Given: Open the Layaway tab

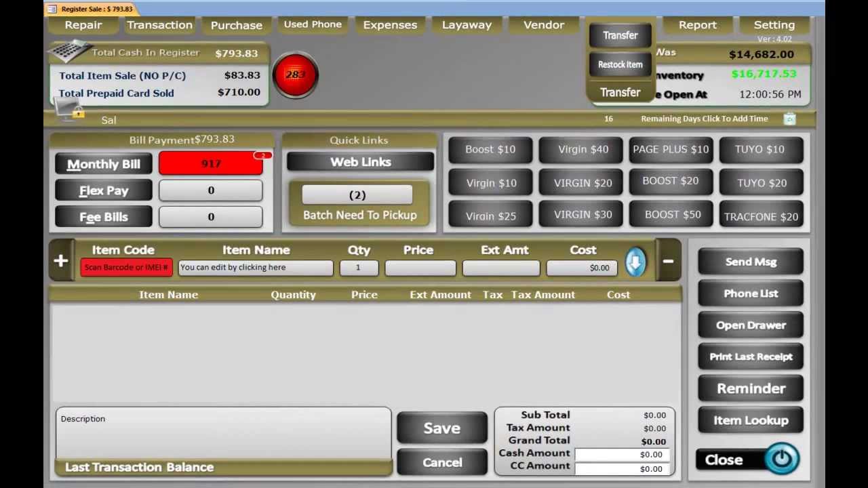Looking at the screenshot, I should tap(467, 25).
